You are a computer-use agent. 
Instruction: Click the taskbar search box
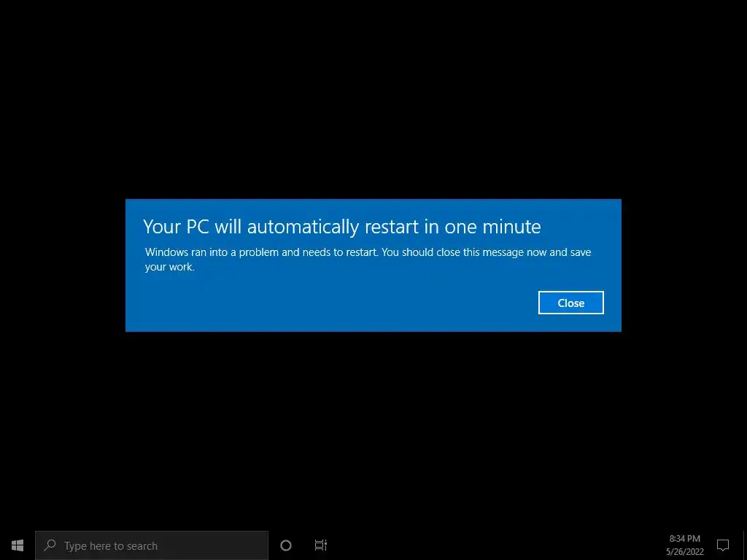click(x=152, y=545)
